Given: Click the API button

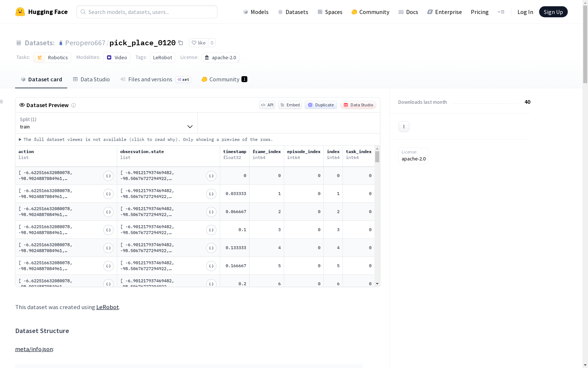Looking at the screenshot, I should [267, 105].
